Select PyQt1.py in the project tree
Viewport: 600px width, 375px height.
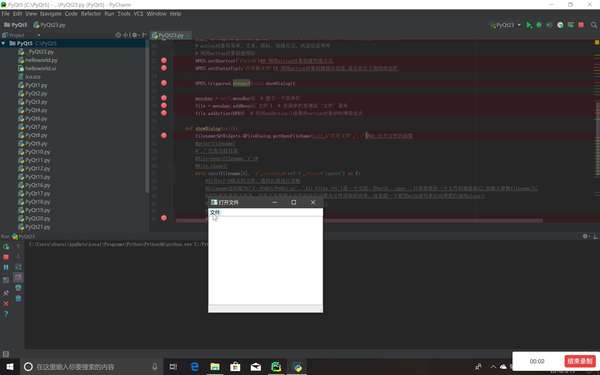point(36,85)
